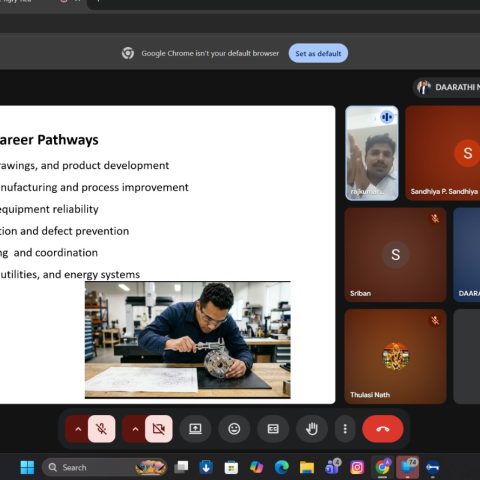Viewport: 480px width, 480px height.
Task: Expand video settings arrow beside camera
Action: pos(135,429)
